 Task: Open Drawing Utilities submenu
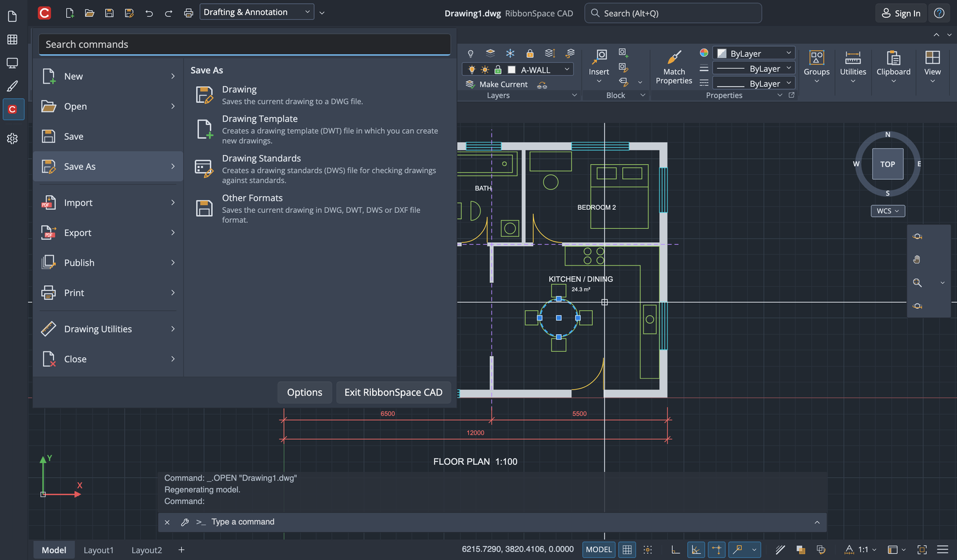(x=108, y=329)
